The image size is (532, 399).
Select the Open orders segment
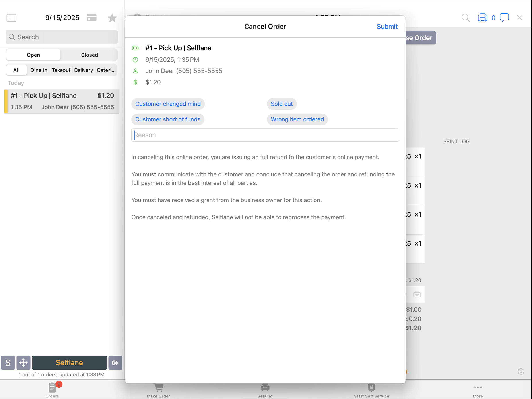click(33, 55)
